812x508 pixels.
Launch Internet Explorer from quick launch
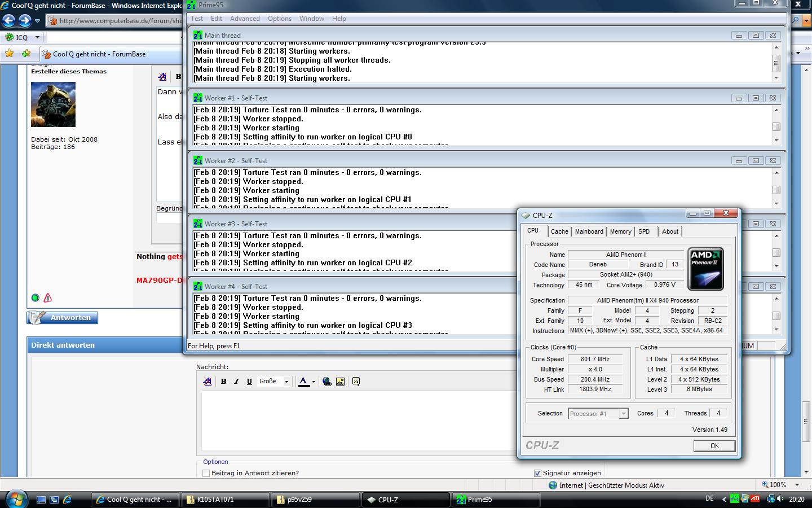(67, 500)
